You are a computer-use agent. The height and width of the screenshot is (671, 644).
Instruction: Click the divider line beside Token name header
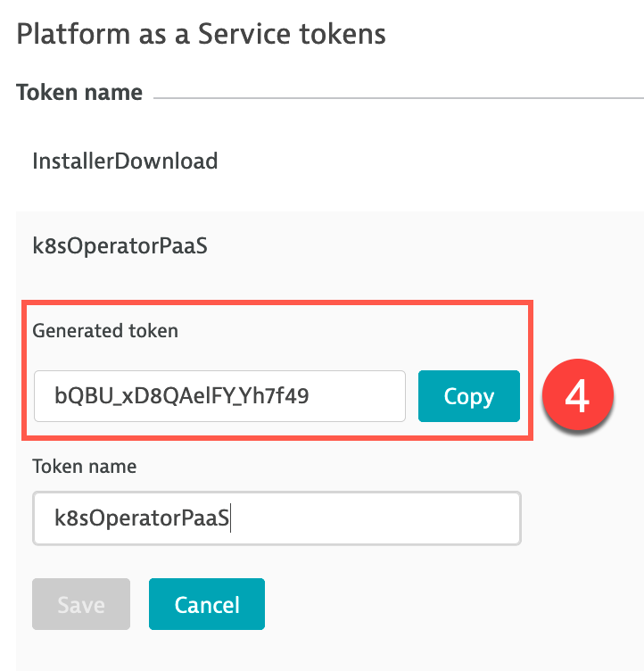(x=399, y=98)
